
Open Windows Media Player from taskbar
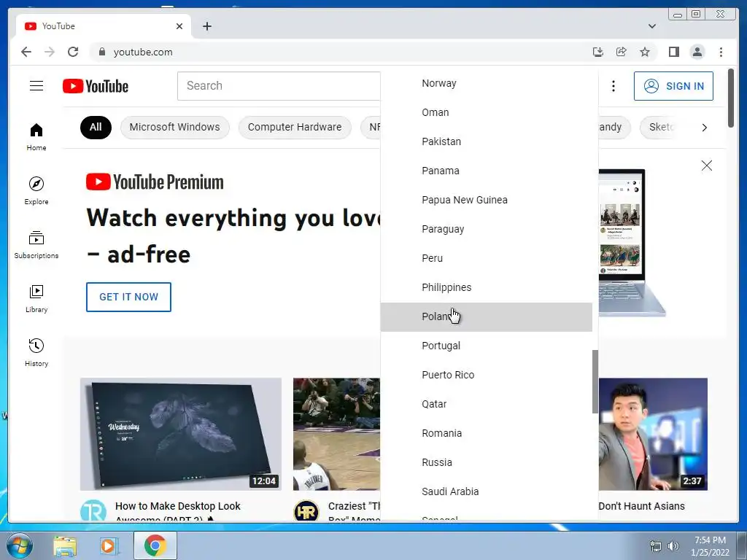coord(109,545)
